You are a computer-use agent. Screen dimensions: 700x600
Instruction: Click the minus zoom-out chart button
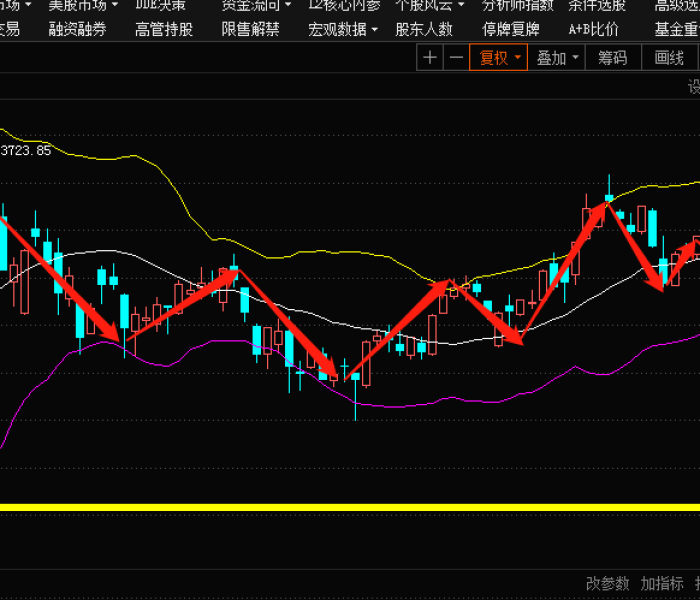[x=456, y=58]
